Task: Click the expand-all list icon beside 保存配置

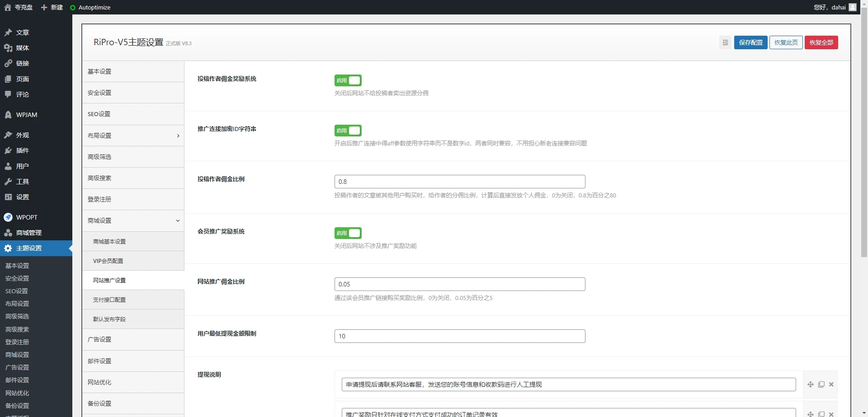Action: tap(725, 42)
